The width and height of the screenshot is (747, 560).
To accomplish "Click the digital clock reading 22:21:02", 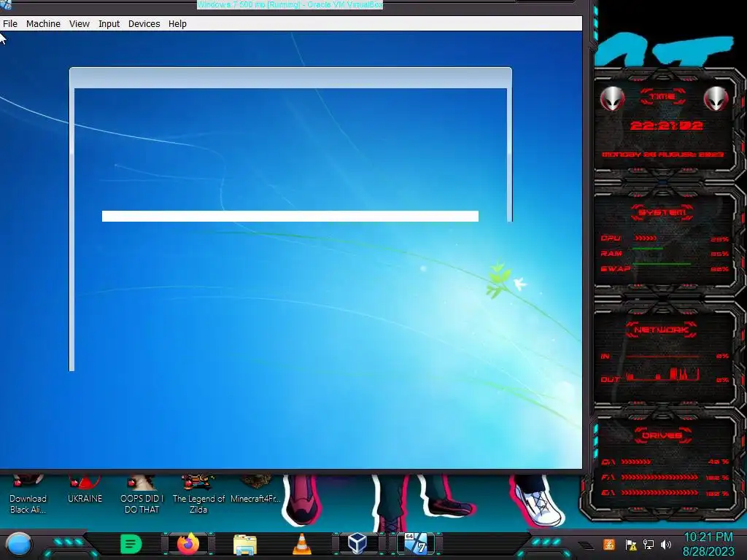I will pos(667,125).
